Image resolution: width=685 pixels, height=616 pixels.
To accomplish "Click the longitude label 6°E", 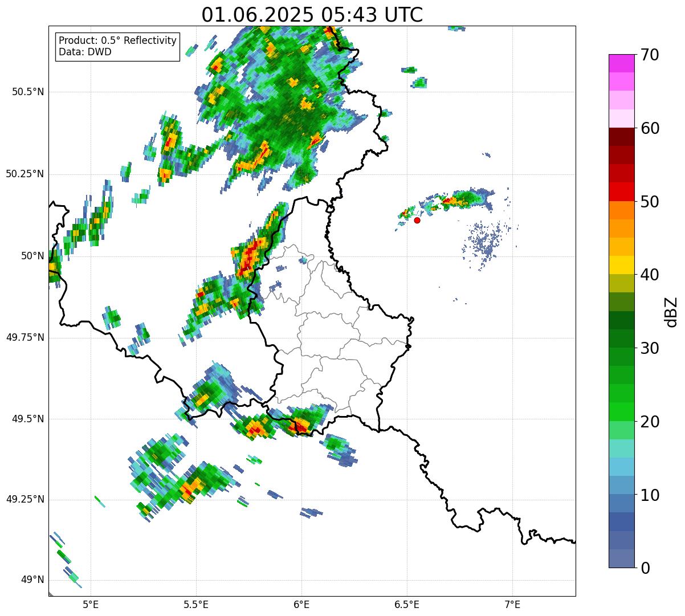I will tap(301, 604).
